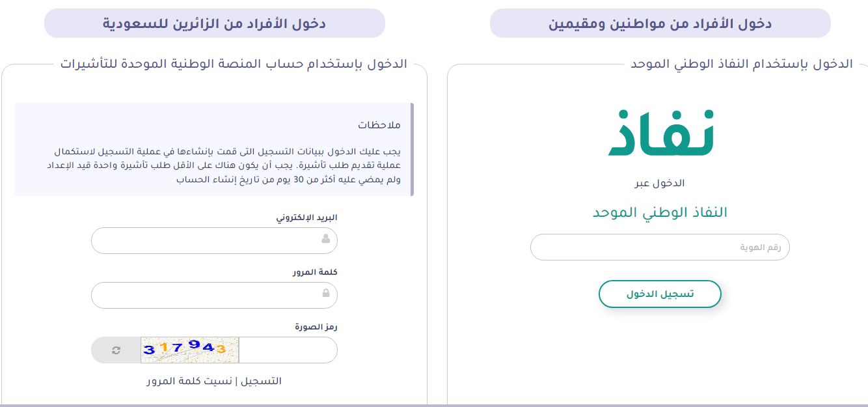868x407 pixels.
Task: Switch to the دخول الأفراد من مواطنين ومقيمين tab
Action: [660, 22]
